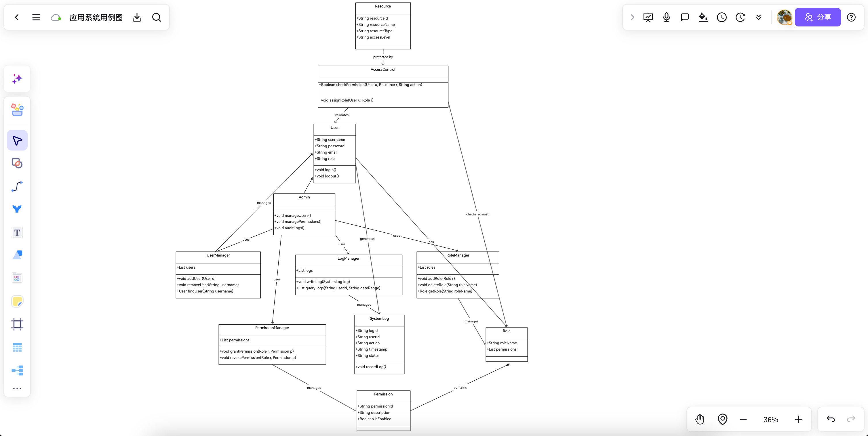Image resolution: width=868 pixels, height=436 pixels.
Task: Click the Admin class title
Action: [304, 197]
